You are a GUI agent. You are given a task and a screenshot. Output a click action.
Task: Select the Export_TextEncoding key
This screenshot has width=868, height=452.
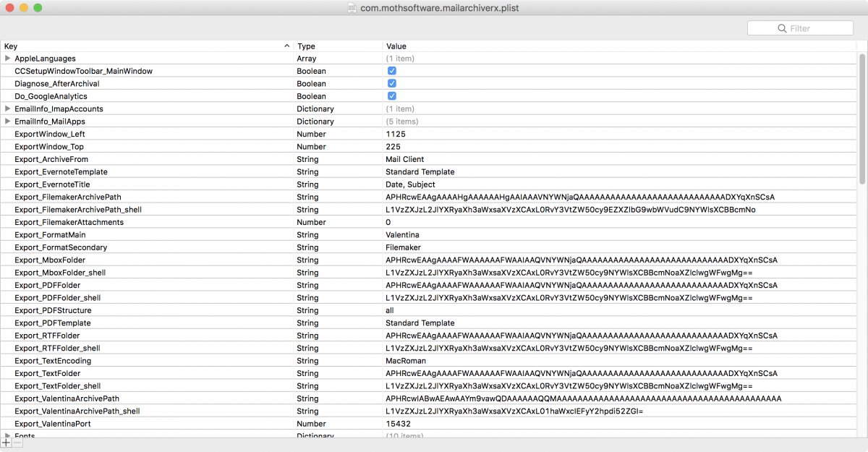(x=53, y=361)
